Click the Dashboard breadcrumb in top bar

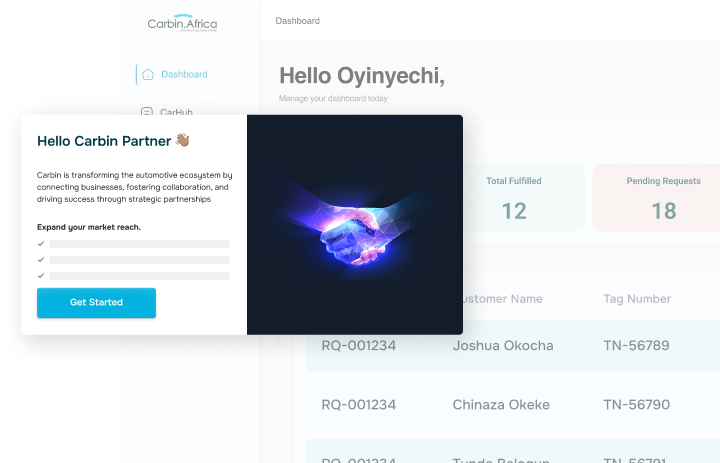[x=298, y=21]
